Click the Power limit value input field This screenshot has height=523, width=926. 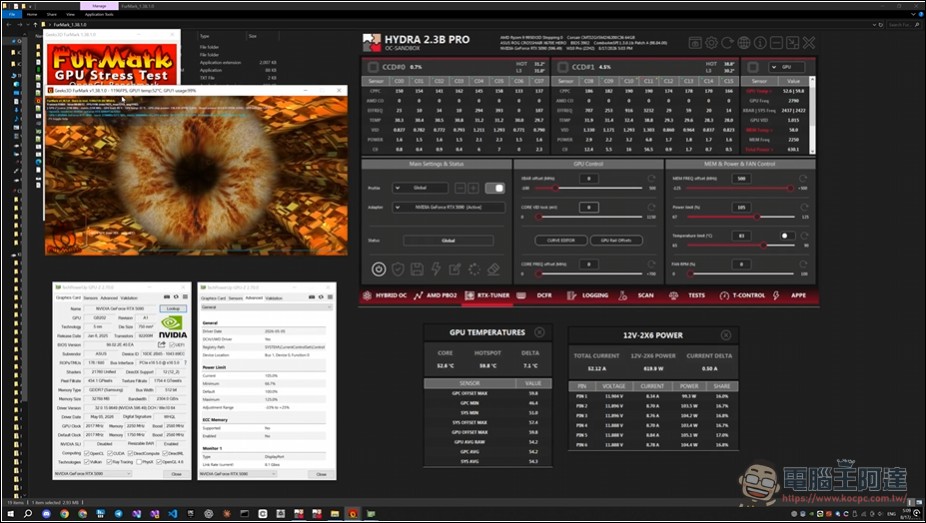pyautogui.click(x=741, y=207)
